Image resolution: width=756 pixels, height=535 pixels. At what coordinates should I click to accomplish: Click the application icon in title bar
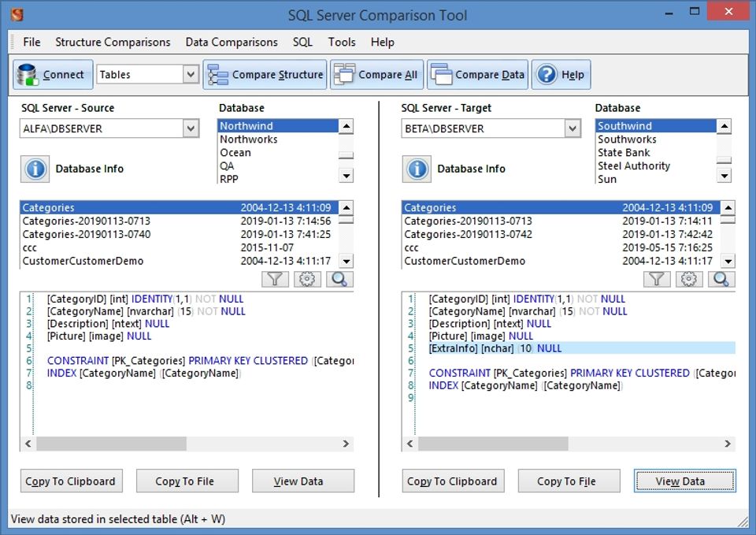point(17,14)
